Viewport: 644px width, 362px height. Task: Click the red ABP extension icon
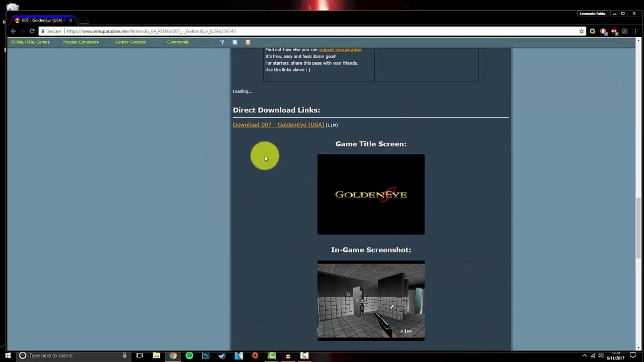coord(614,32)
